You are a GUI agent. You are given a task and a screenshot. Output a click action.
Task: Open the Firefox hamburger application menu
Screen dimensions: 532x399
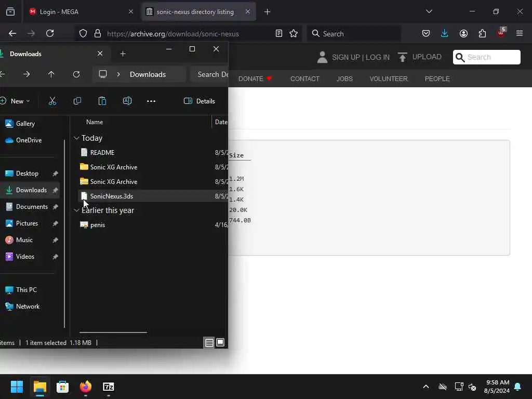[x=520, y=33]
